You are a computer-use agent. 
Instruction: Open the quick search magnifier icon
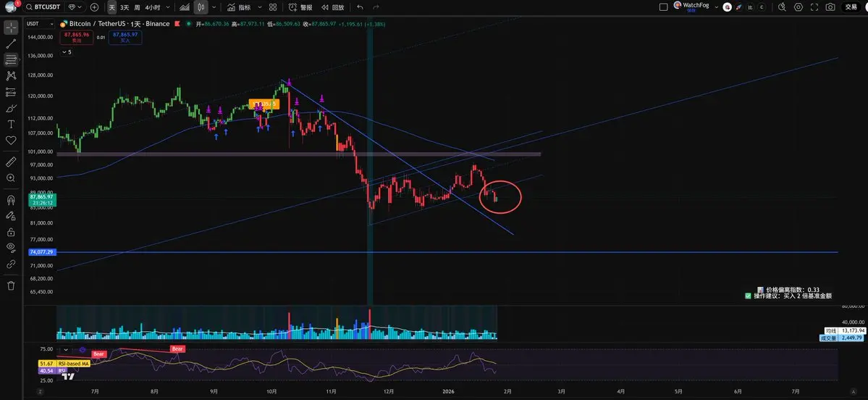[x=782, y=7]
